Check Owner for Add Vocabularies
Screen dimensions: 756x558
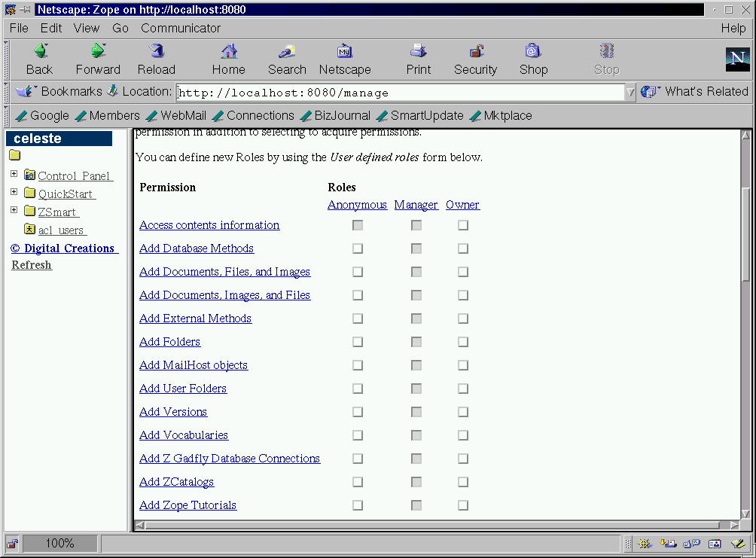click(x=463, y=435)
